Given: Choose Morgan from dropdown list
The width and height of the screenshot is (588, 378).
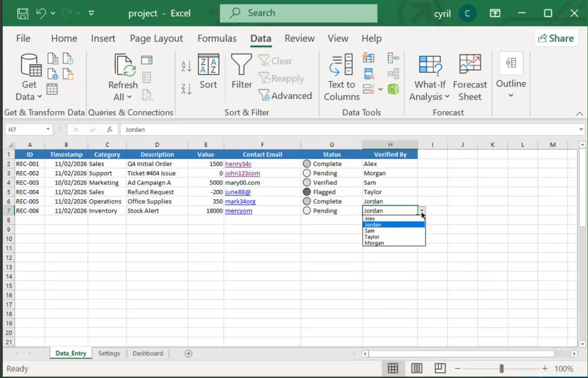Looking at the screenshot, I should coord(394,243).
